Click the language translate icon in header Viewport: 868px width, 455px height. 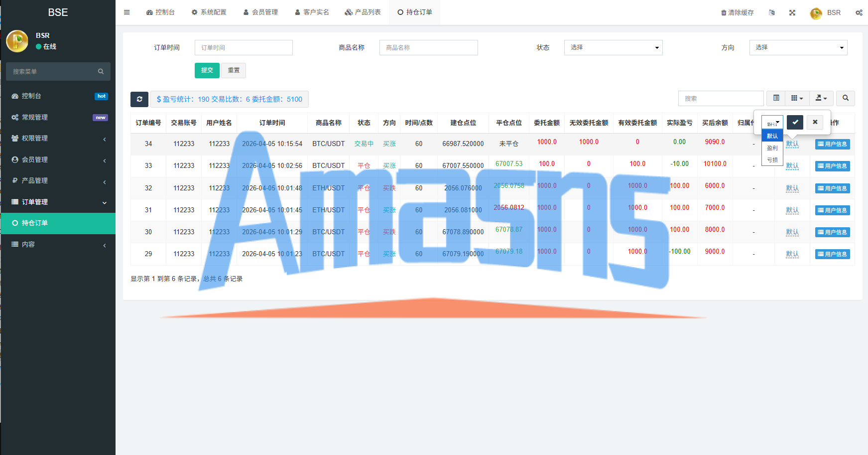pos(772,12)
